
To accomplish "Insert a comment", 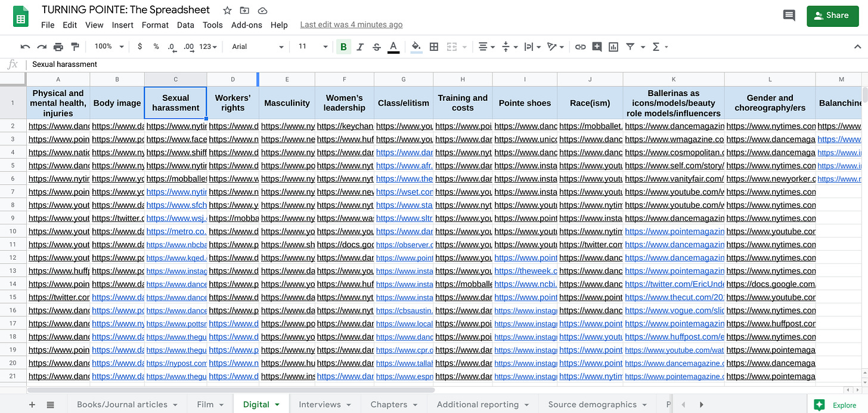I will [x=597, y=47].
